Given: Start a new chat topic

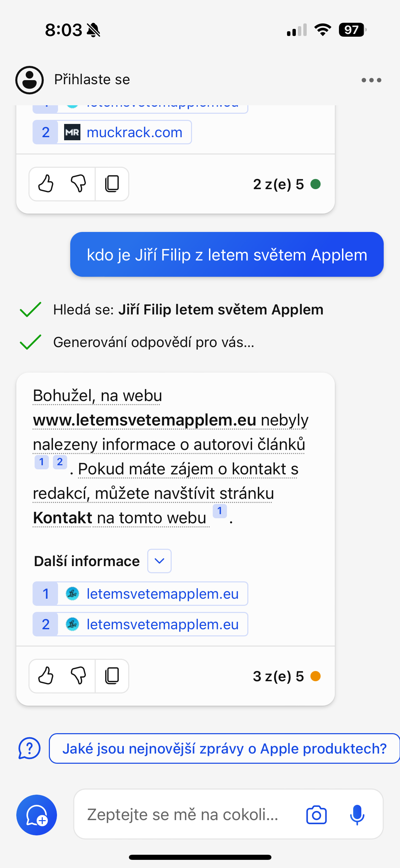Looking at the screenshot, I should (x=37, y=815).
